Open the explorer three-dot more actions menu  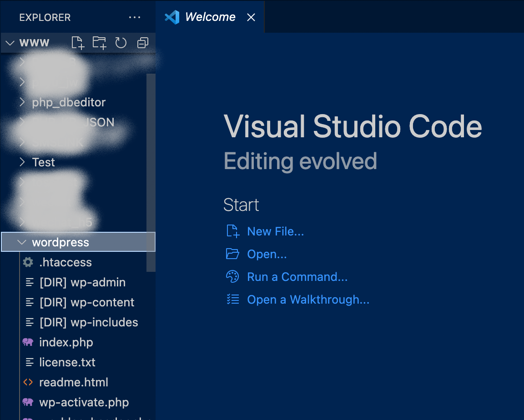[x=135, y=17]
